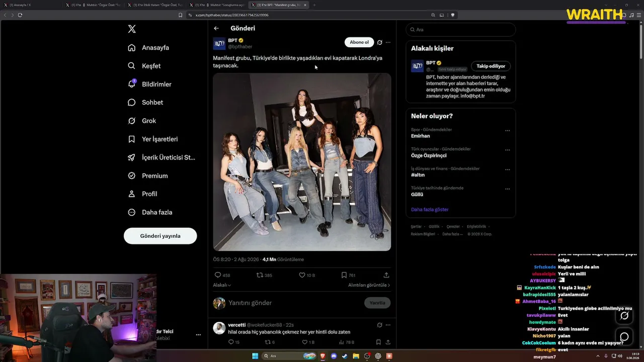Viewport: 644px width, 362px height.
Task: Open Bildirimler in the sidebar
Action: [150, 84]
